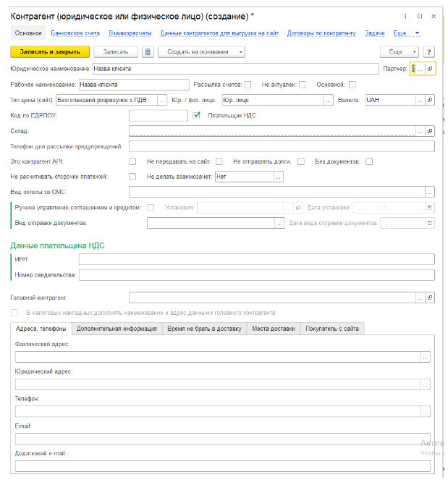Open the selected Валюта UAH record
This screenshot has height=485, width=448.
[x=430, y=100]
